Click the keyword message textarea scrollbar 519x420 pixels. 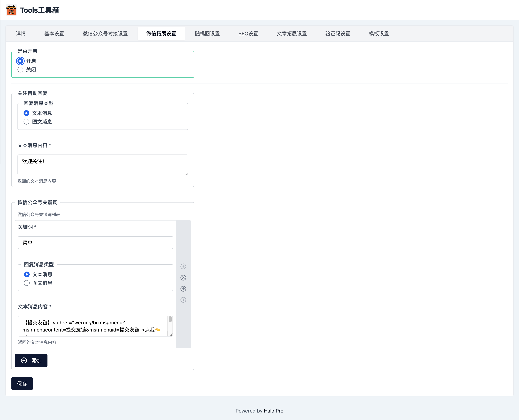click(170, 320)
